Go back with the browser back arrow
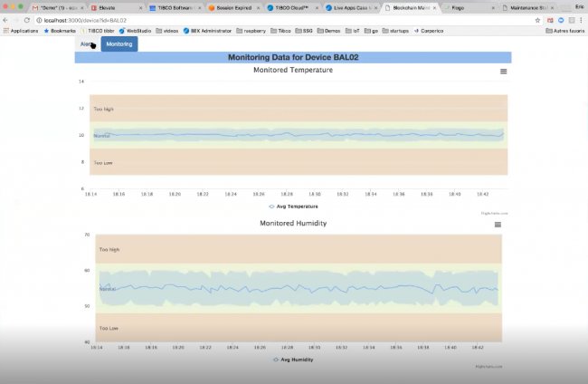The height and width of the screenshot is (384, 588). tap(5, 20)
